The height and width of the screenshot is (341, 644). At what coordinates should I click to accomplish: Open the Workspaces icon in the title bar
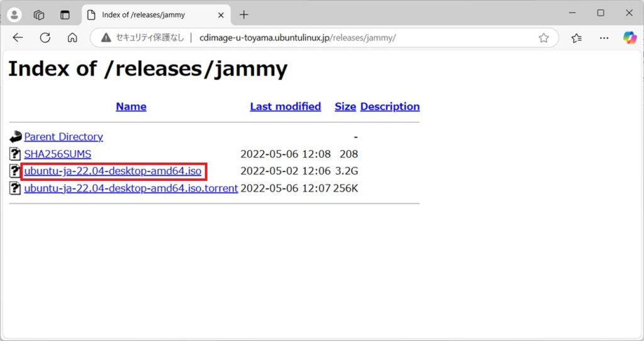(x=39, y=15)
